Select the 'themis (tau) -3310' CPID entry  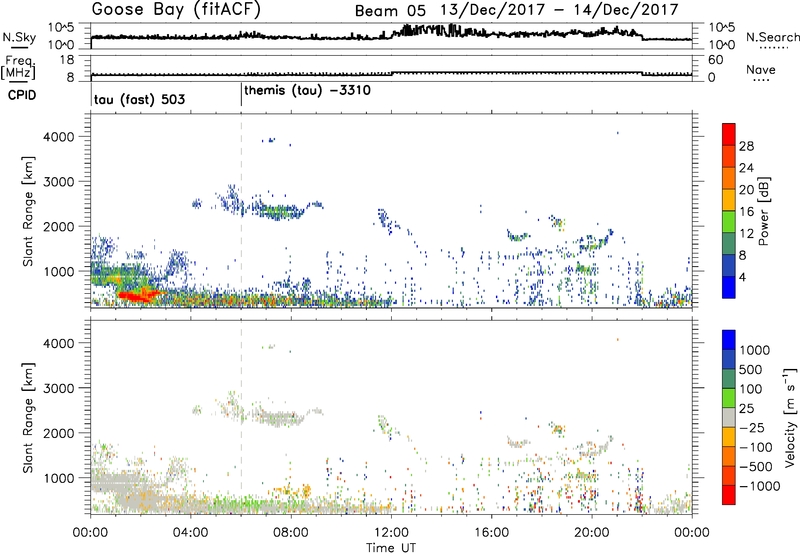[307, 91]
